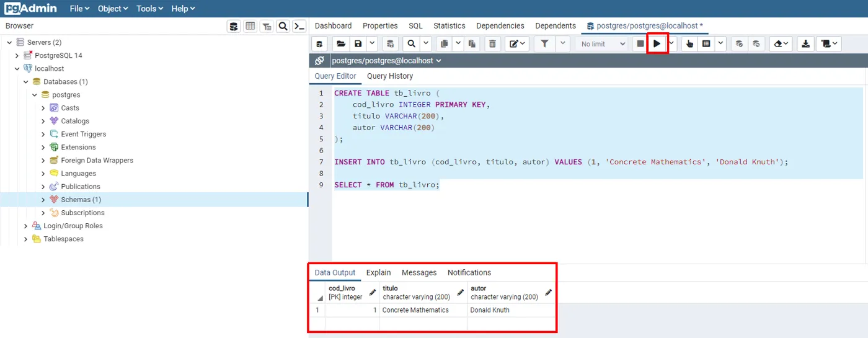The height and width of the screenshot is (338, 868).
Task: Open the Filter options dropdown arrow
Action: pos(562,44)
